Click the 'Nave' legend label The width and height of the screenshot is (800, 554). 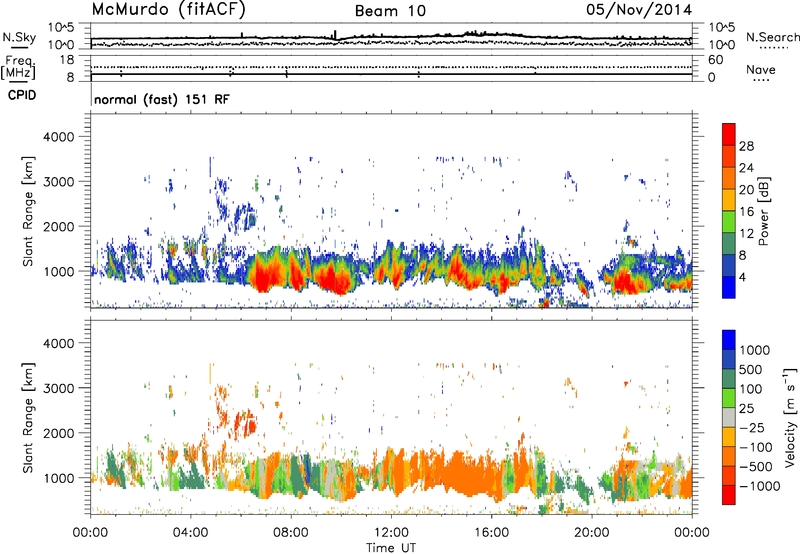(x=761, y=69)
